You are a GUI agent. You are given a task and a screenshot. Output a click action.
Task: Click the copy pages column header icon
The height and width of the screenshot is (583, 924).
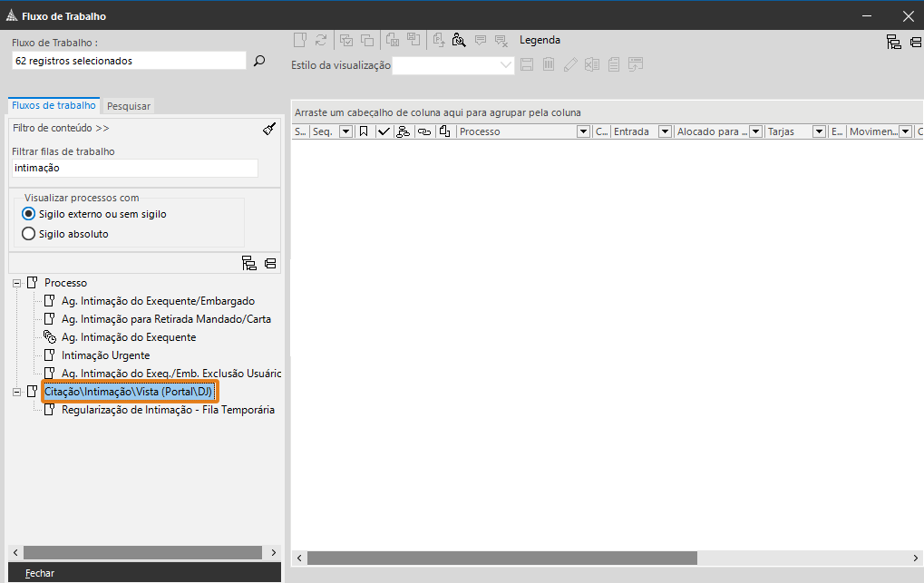tap(445, 131)
